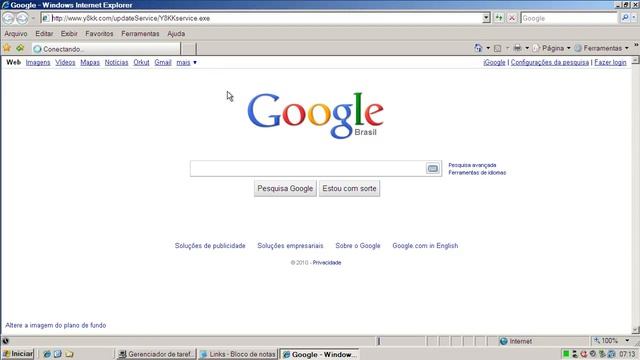Open the Ferramentas command bar dropdown
Viewport: 640px width, 360px height.
602,48
